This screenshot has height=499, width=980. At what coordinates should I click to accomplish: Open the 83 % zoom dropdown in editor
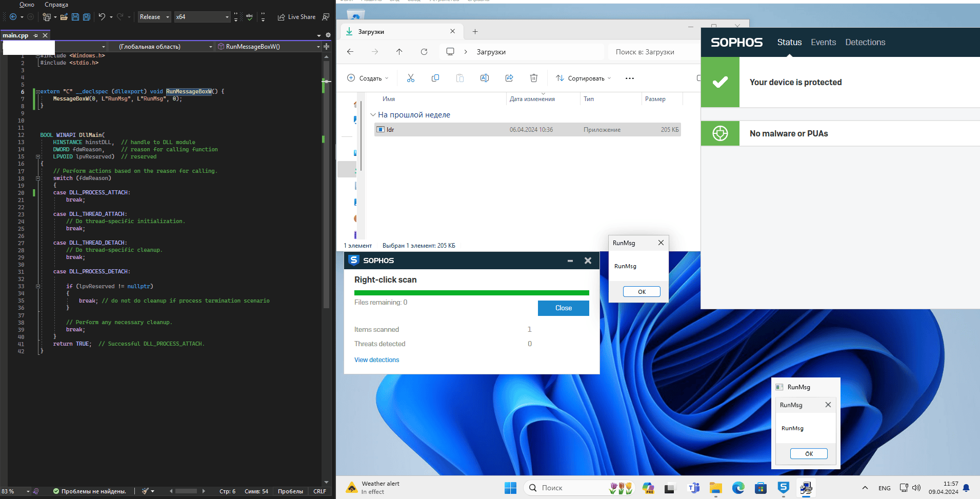tap(16, 491)
